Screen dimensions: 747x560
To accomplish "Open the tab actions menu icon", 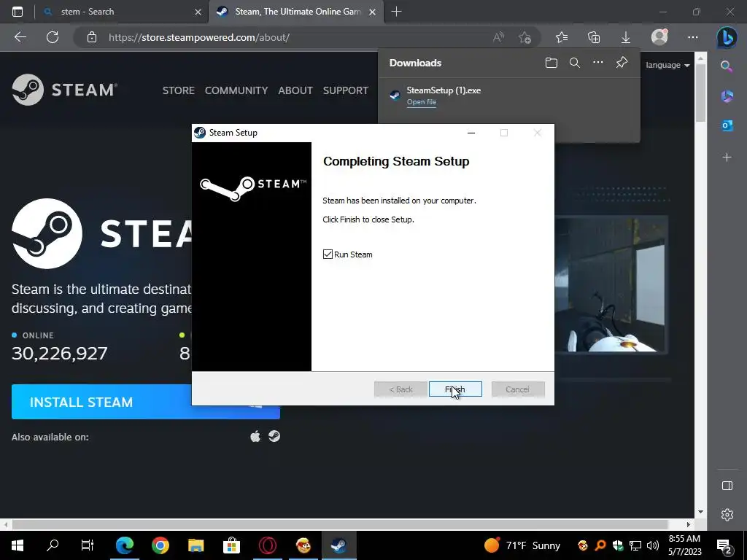I will tap(18, 12).
